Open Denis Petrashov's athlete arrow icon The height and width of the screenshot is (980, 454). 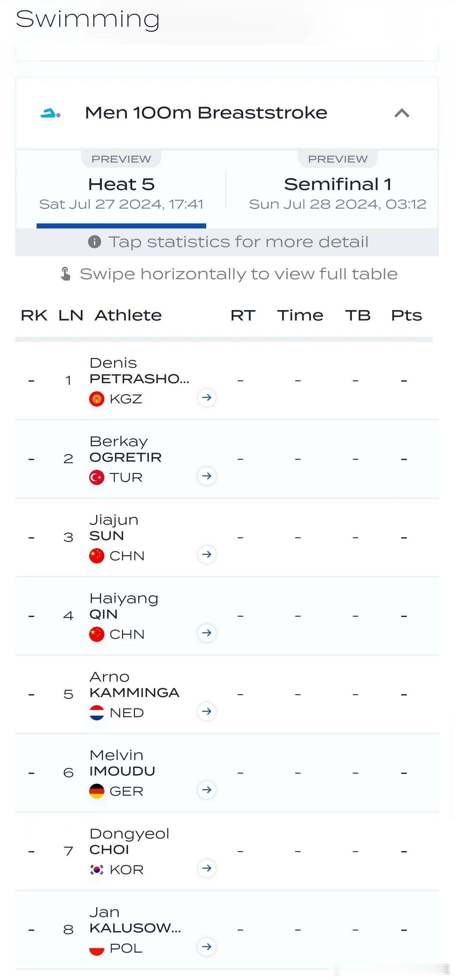pyautogui.click(x=207, y=398)
